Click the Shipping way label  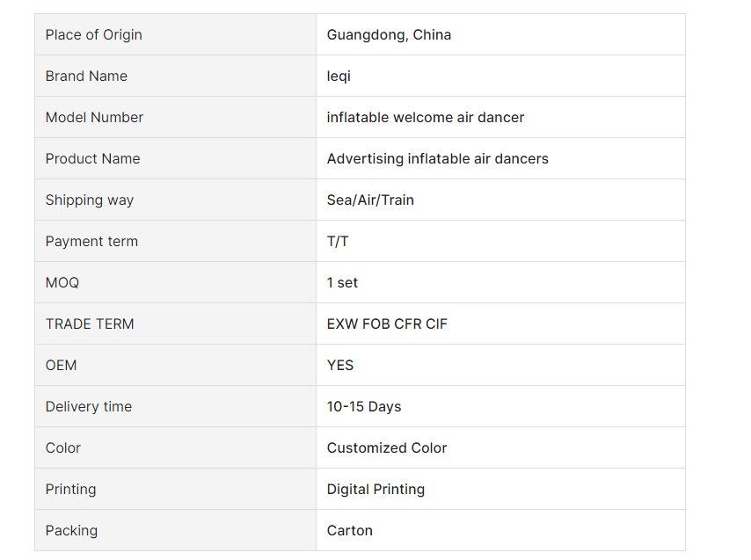(x=90, y=200)
